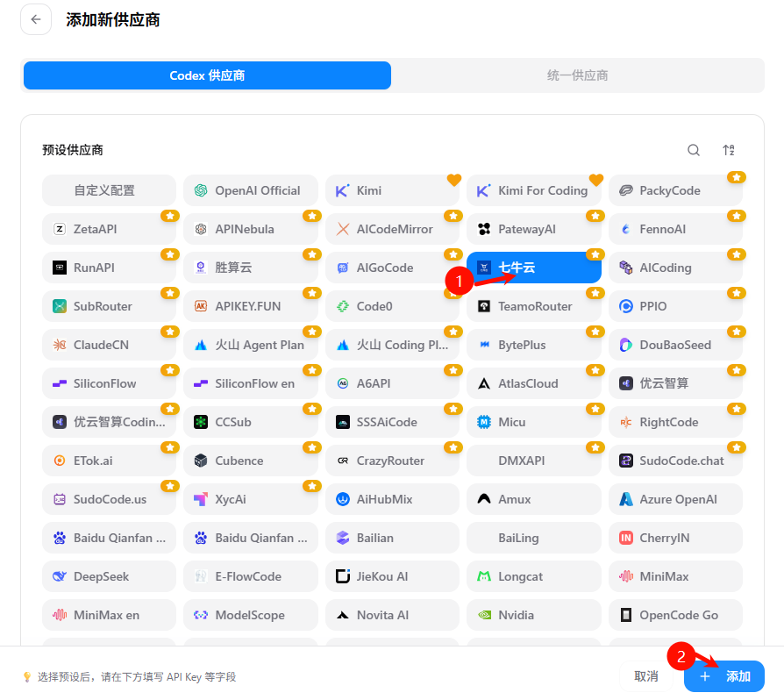
Task: Select the Longcat label
Action: pos(521,576)
